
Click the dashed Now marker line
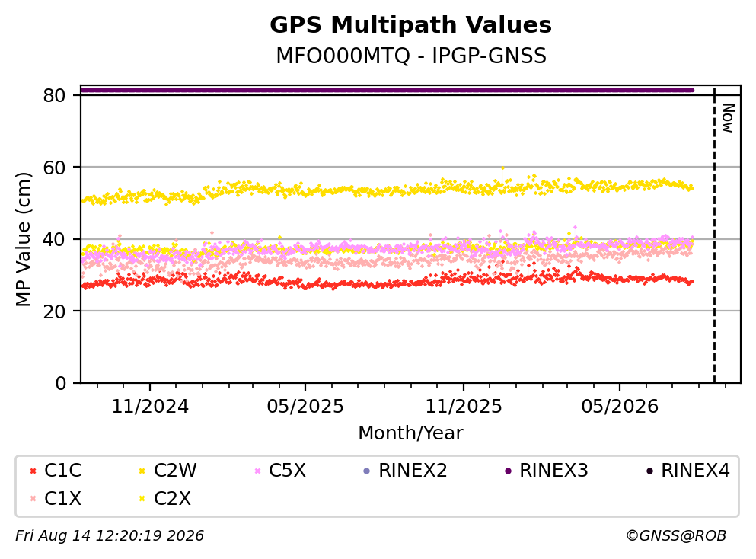coord(714,235)
